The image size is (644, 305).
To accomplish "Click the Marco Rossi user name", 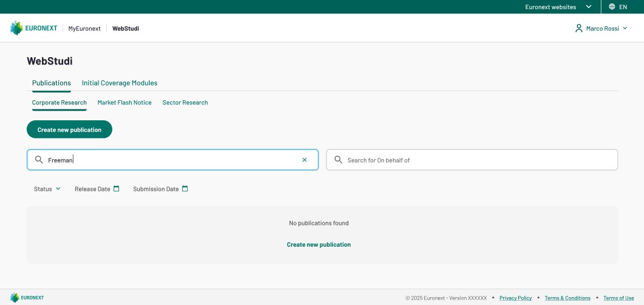I will click(x=603, y=29).
